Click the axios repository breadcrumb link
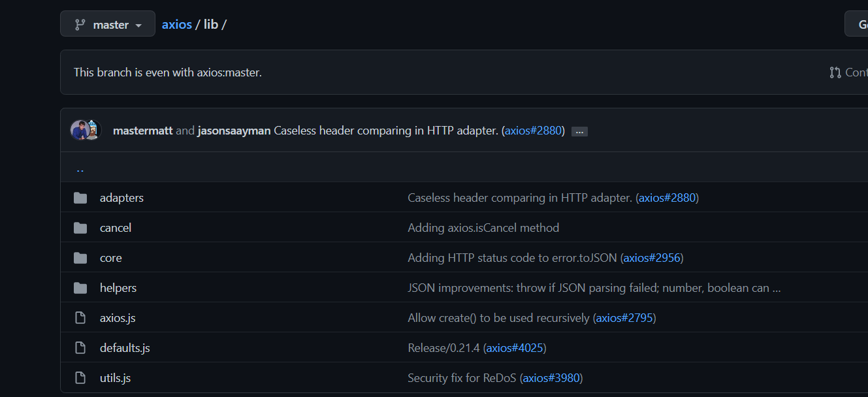Image resolution: width=868 pixels, height=397 pixels. click(x=177, y=24)
